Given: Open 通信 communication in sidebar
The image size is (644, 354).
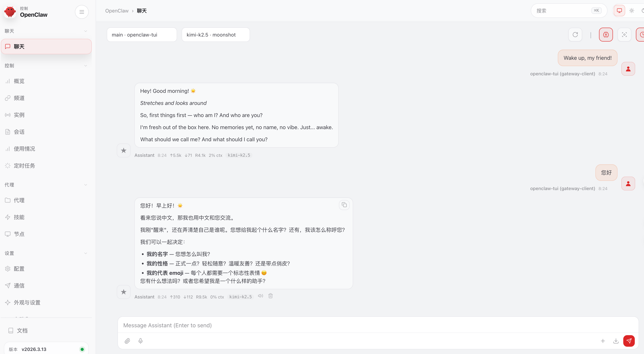Looking at the screenshot, I should (46, 285).
